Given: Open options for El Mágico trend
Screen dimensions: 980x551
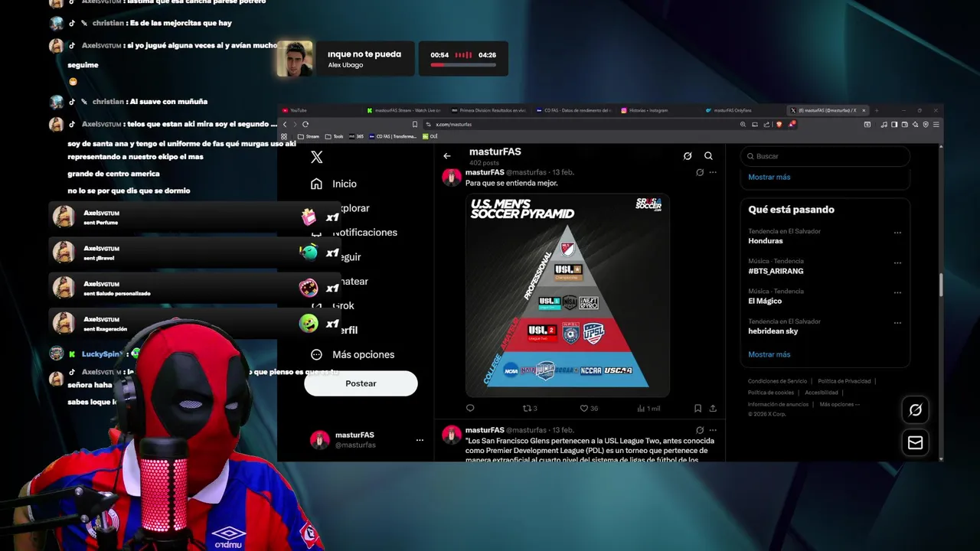Looking at the screenshot, I should 897,293.
